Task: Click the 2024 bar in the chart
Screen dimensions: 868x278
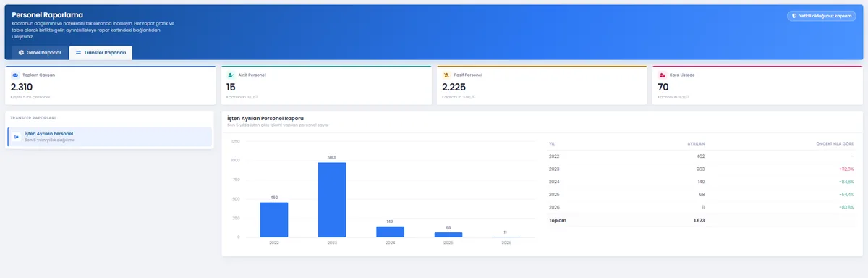Action: pos(390,232)
